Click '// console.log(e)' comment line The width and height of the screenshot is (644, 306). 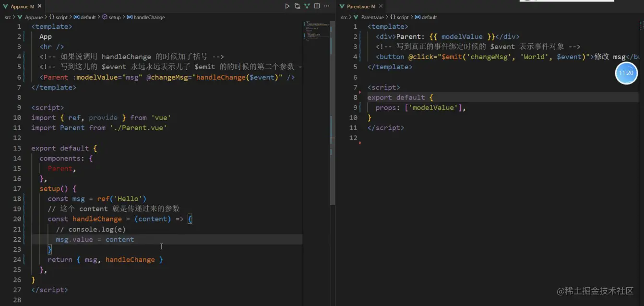pos(91,229)
